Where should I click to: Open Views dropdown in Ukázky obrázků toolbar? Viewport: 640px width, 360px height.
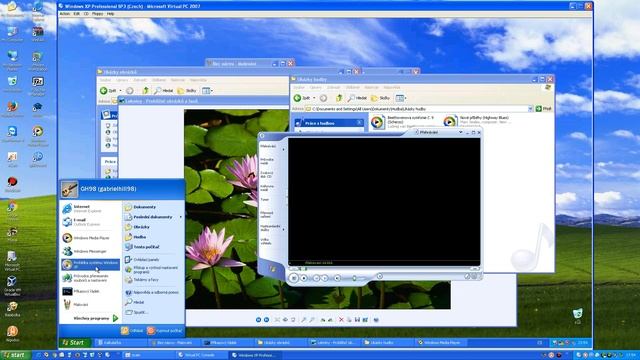(208, 91)
